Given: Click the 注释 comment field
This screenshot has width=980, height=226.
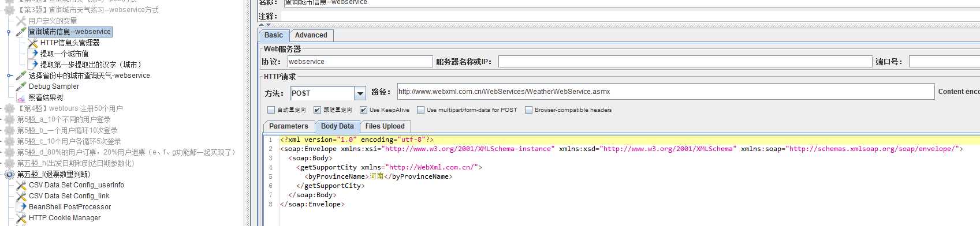Looking at the screenshot, I should 630,17.
